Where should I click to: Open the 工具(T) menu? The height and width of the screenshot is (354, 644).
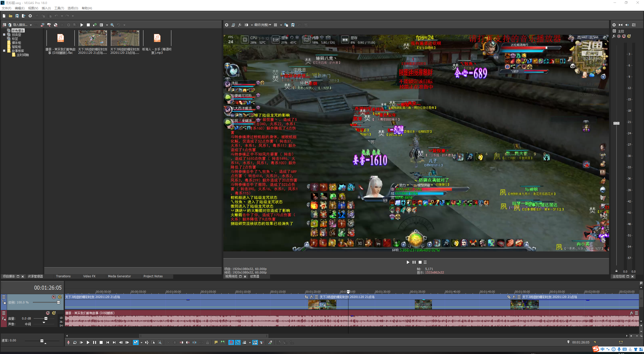[x=59, y=8]
